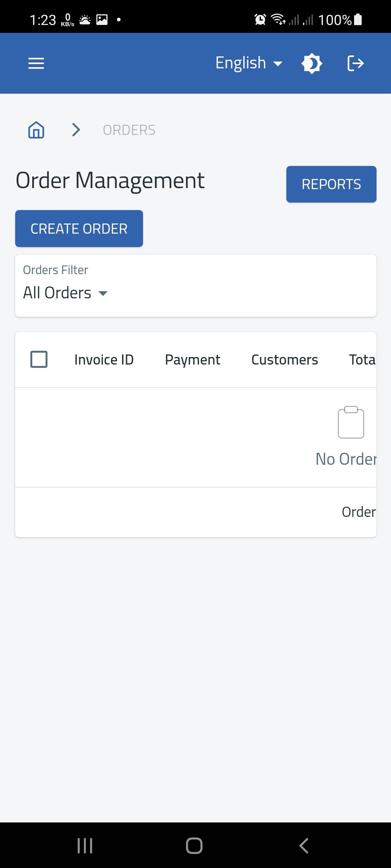The height and width of the screenshot is (868, 391).
Task: Open the REPORTS button
Action: point(331,184)
